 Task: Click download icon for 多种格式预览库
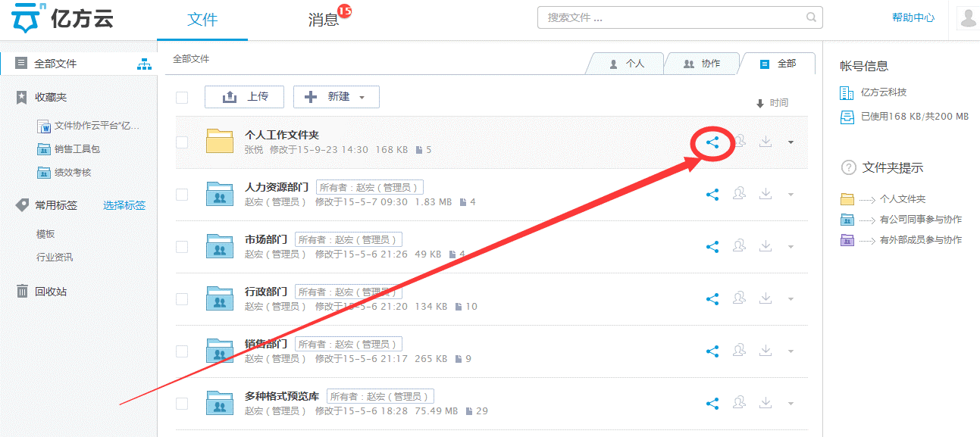pos(766,403)
